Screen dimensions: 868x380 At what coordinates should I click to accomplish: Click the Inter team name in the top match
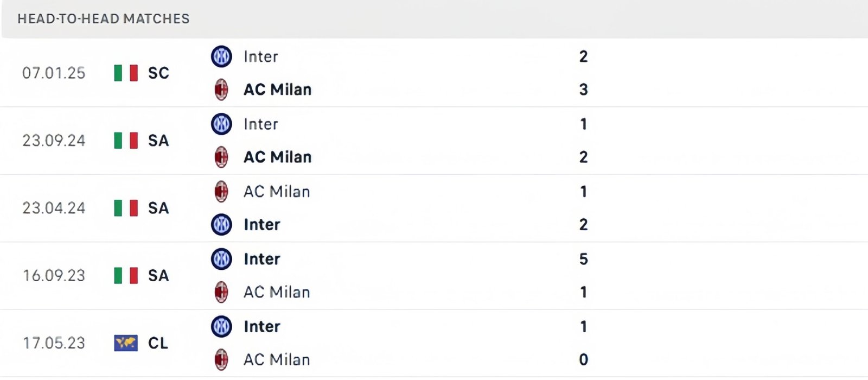tap(260, 56)
